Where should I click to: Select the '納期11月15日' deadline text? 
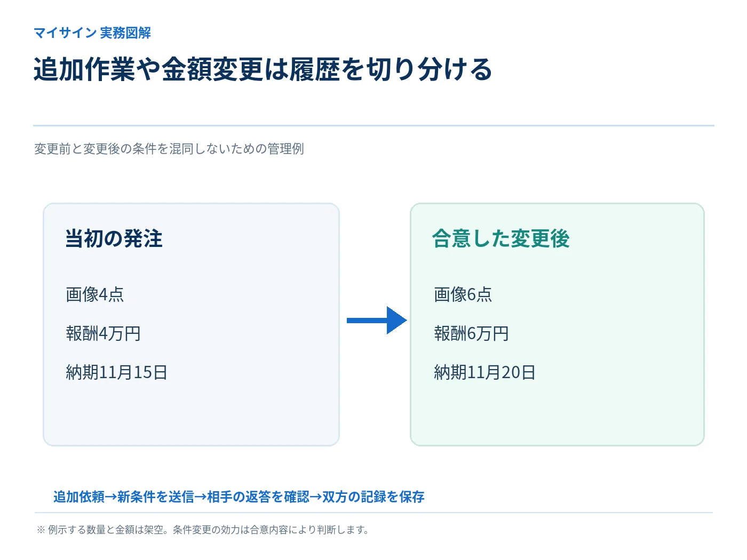click(117, 372)
